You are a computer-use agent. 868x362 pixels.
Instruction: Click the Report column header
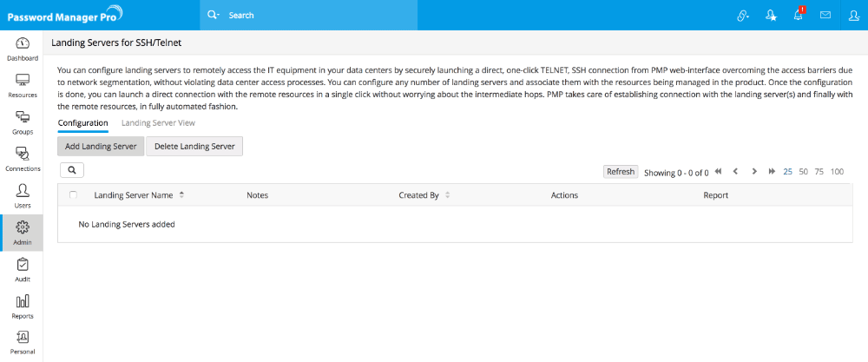(716, 195)
